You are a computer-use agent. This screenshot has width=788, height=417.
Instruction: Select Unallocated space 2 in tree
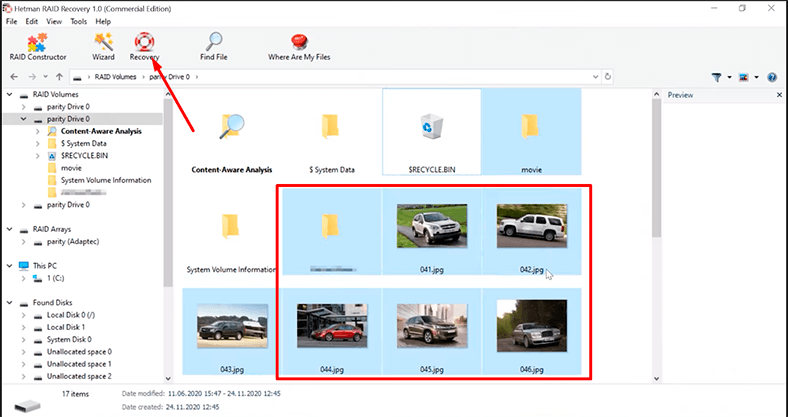click(x=79, y=376)
